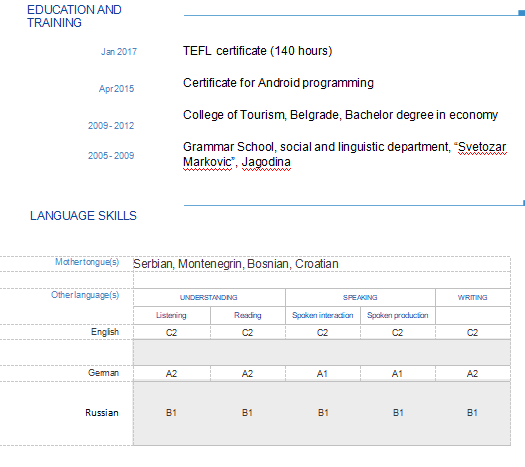Select the 2009-2012 date range

(x=111, y=126)
